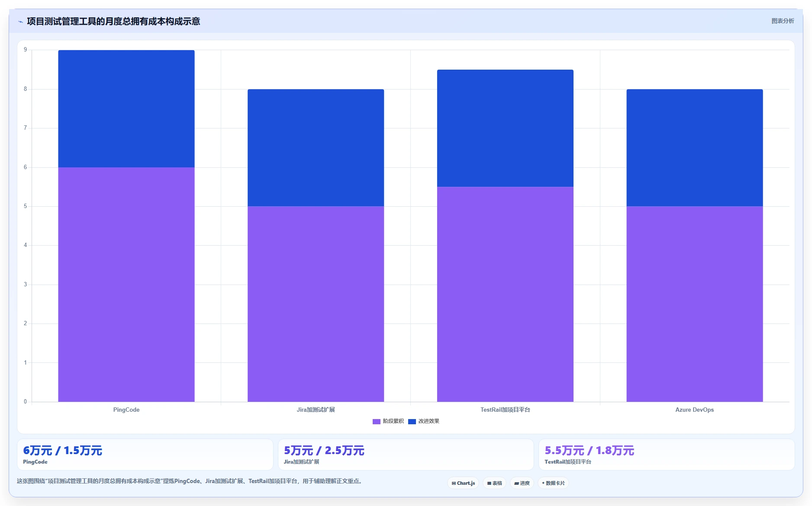Click the y-axis tick label 8
Image resolution: width=812 pixels, height=506 pixels.
(25, 89)
